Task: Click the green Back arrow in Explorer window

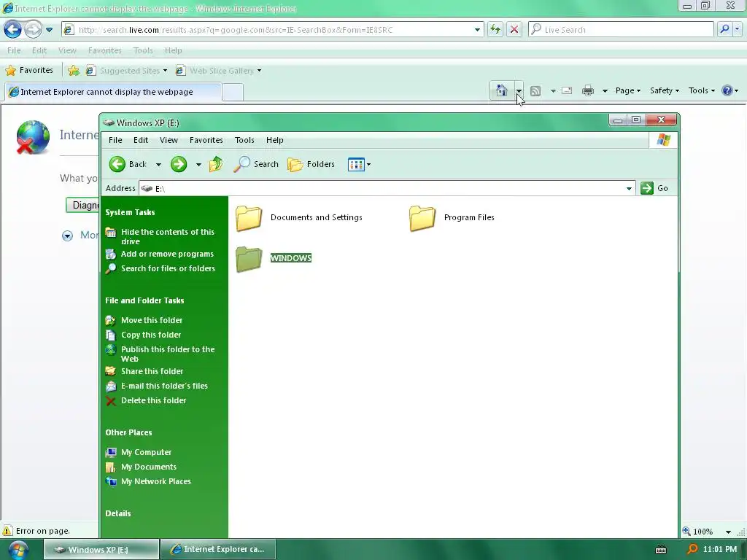Action: [x=117, y=164]
